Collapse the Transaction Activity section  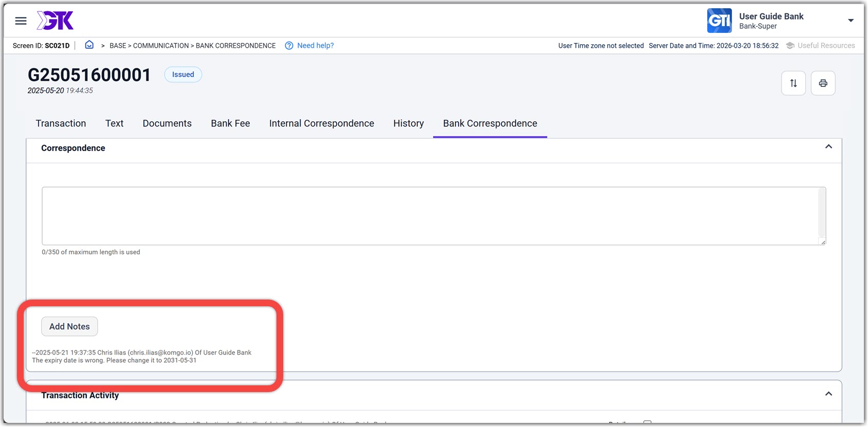tap(828, 394)
